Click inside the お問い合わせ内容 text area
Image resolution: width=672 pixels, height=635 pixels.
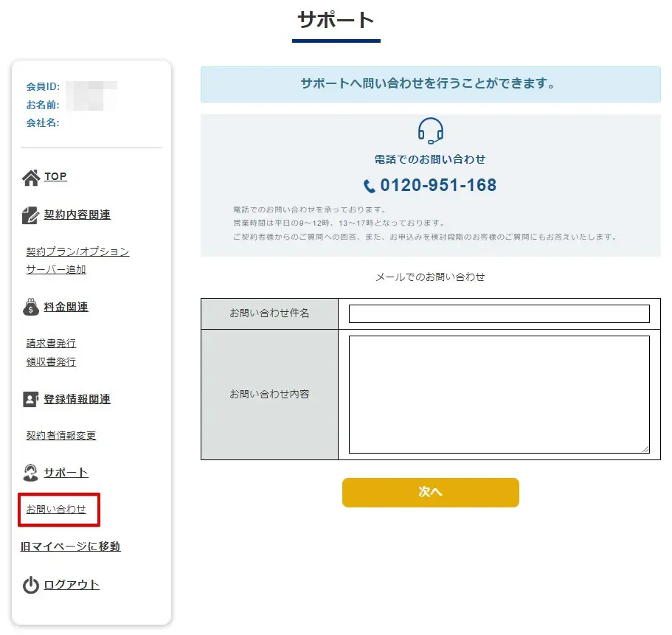[x=499, y=394]
